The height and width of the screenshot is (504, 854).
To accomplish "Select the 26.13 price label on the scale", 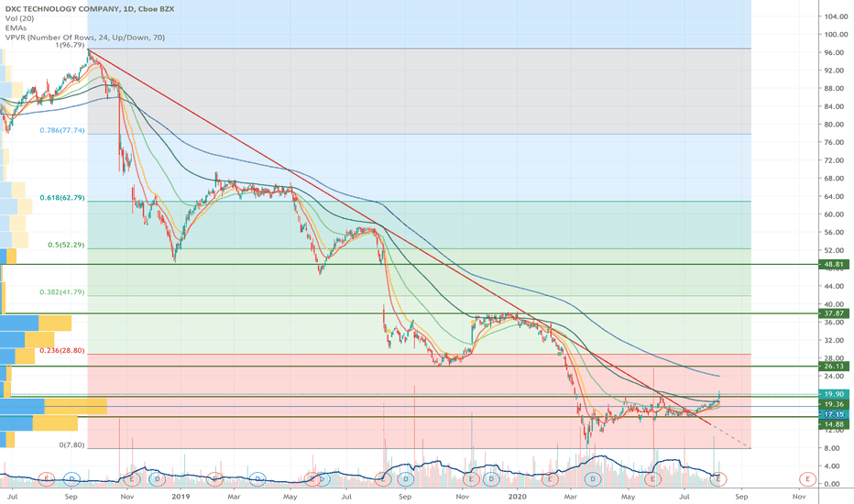I will pyautogui.click(x=833, y=367).
